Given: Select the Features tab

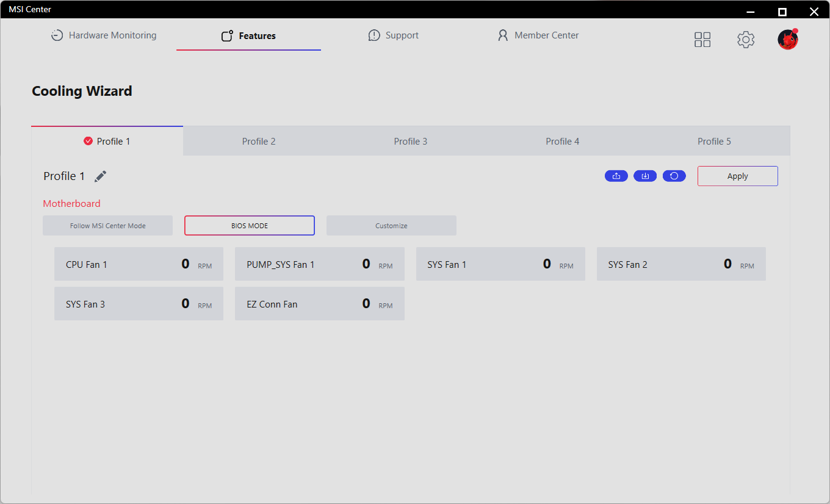Looking at the screenshot, I should 248,36.
